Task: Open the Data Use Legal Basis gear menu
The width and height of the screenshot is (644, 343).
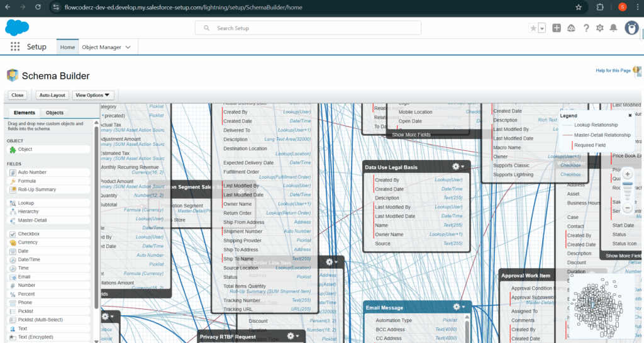Action: tap(458, 167)
